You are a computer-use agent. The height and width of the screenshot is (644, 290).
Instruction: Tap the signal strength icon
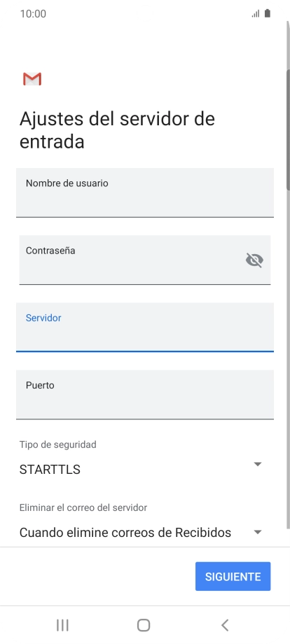pos(256,14)
